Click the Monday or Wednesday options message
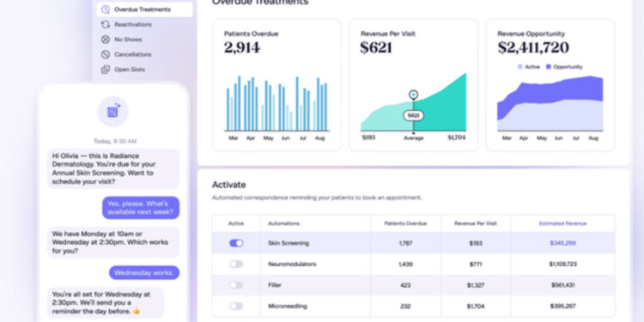The height and width of the screenshot is (322, 644). coord(113,242)
